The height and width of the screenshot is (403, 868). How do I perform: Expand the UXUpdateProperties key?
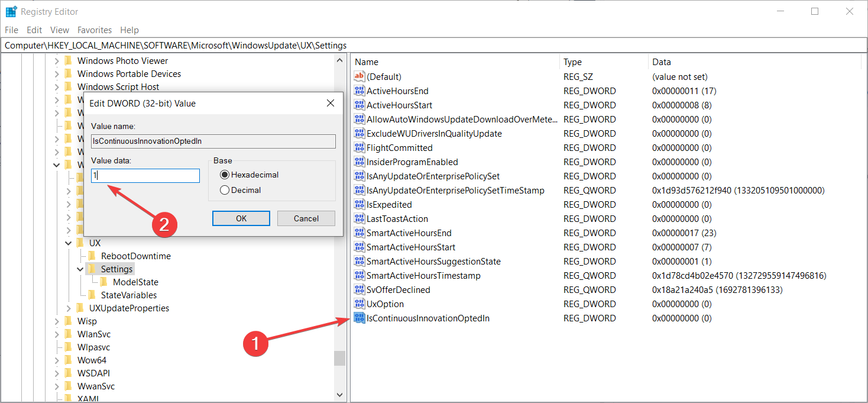pos(69,308)
